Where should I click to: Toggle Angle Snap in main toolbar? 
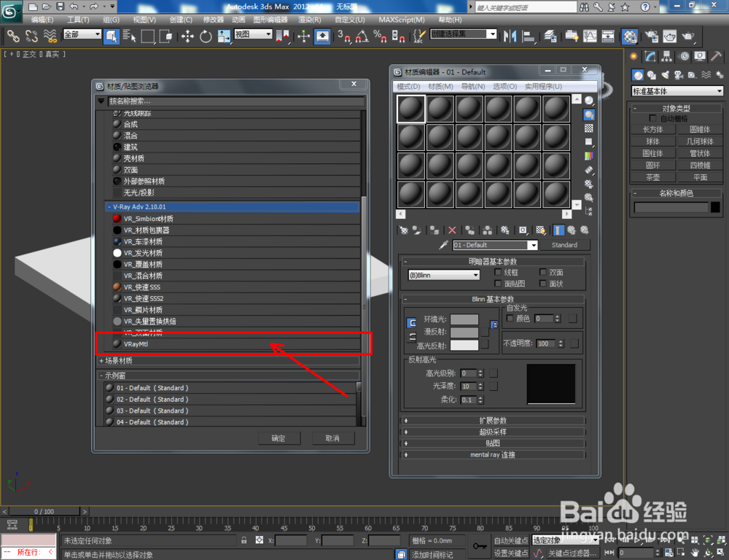point(362,36)
